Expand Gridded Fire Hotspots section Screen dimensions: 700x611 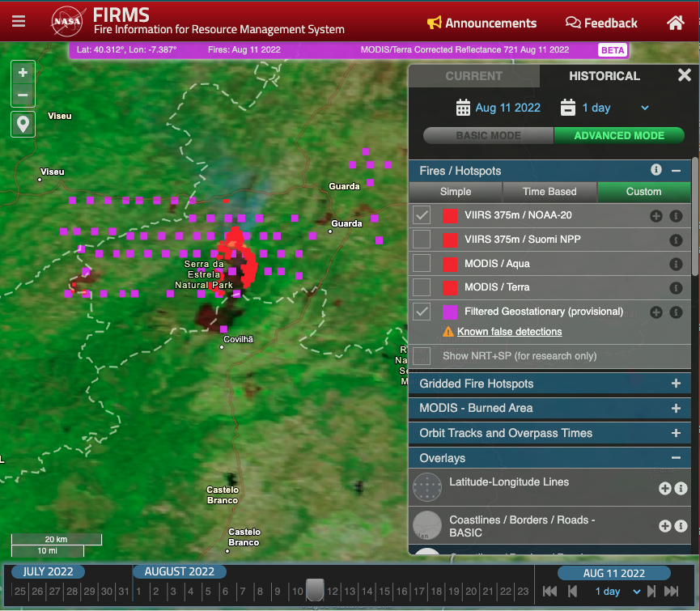click(676, 384)
